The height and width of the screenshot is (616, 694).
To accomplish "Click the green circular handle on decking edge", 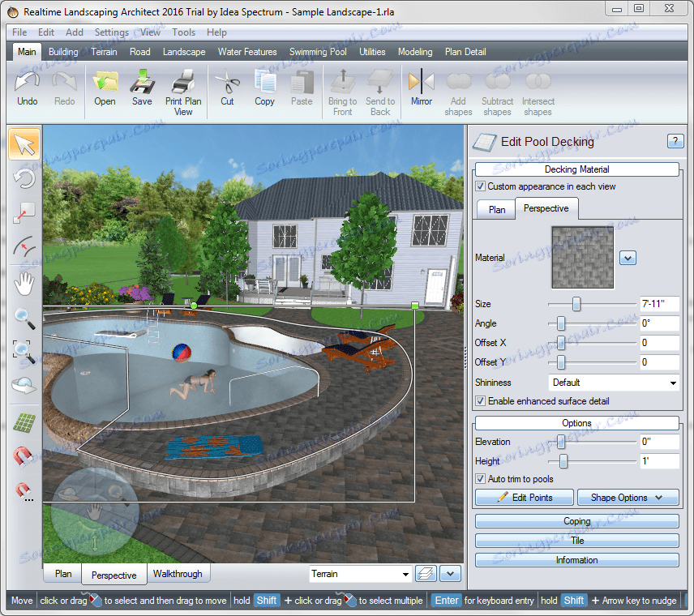I will pyautogui.click(x=194, y=306).
